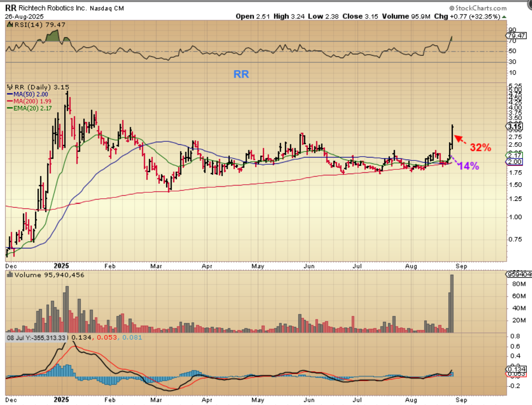
Task: Click the 0.134 MACD tag on right axis
Action: pyautogui.click(x=516, y=369)
